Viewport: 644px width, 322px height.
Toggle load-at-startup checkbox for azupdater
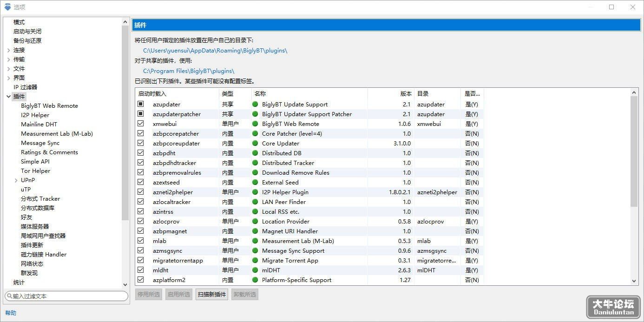coord(141,104)
